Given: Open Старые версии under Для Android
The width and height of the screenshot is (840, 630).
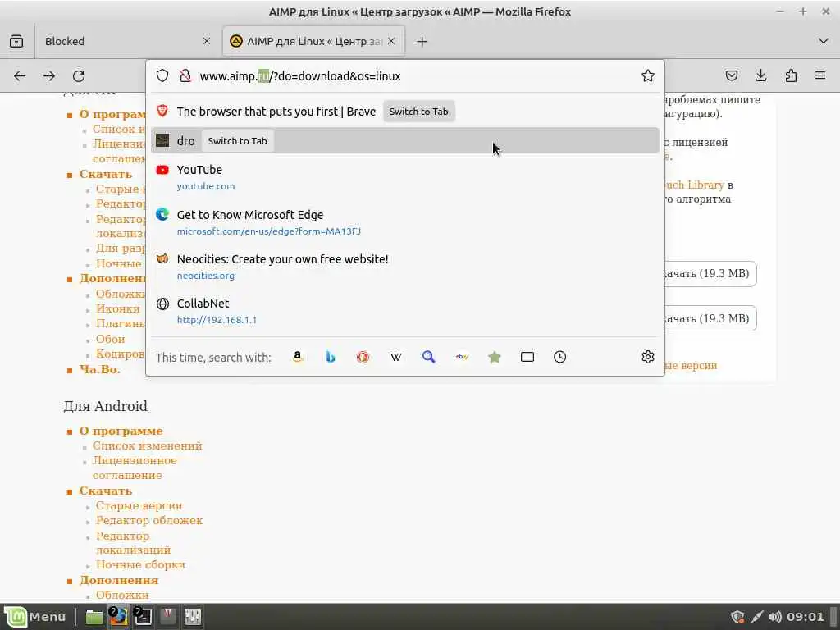Looking at the screenshot, I should [x=139, y=505].
